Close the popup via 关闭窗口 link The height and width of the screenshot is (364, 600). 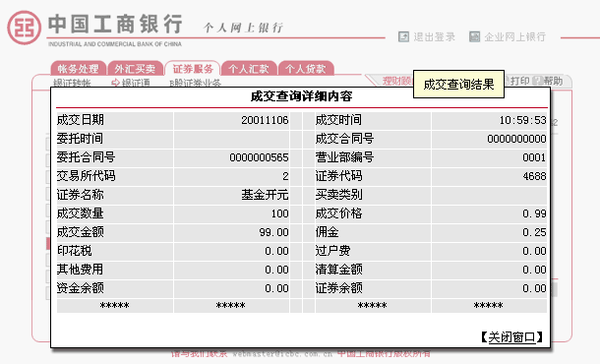click(x=512, y=337)
